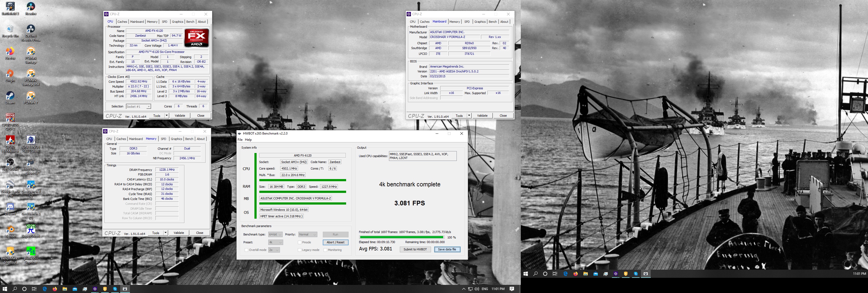The image size is (868, 293).
Task: Open CPUID ROG CPU-Z desktop icon
Action: pos(10,122)
